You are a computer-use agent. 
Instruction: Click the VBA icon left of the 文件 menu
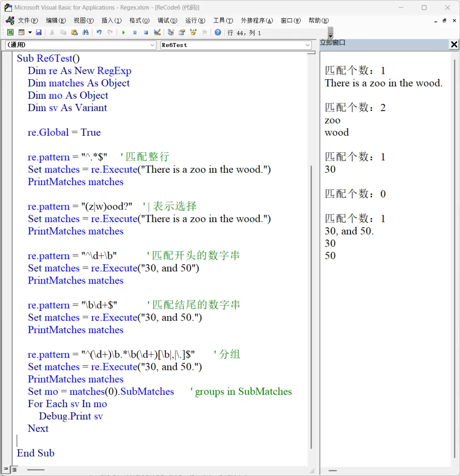point(10,20)
